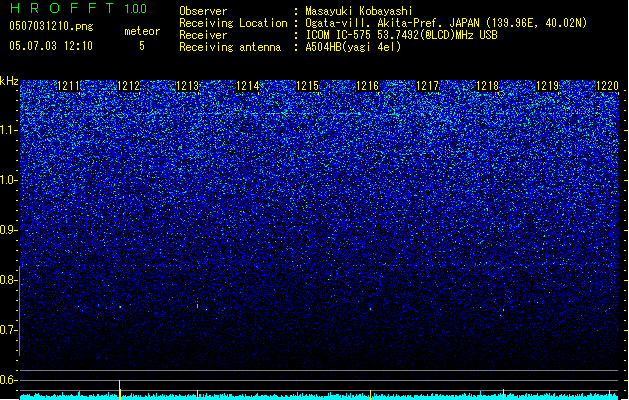Click the ICOM IC-575 receiver text
Viewport: 629px width, 400px height.
pyautogui.click(x=401, y=35)
